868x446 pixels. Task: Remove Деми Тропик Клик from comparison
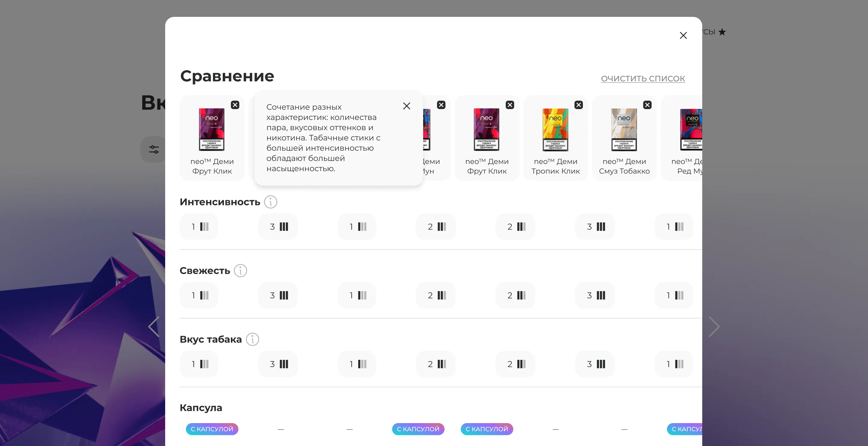click(578, 105)
